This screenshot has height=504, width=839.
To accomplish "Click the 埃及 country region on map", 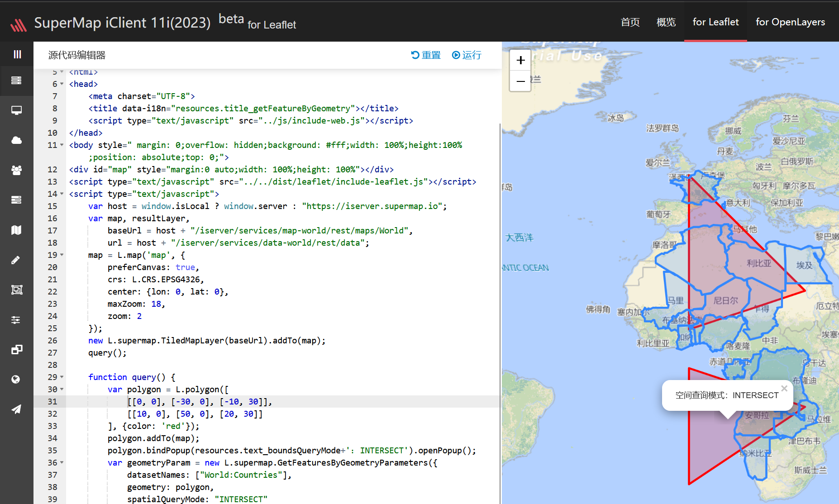I will click(x=804, y=265).
